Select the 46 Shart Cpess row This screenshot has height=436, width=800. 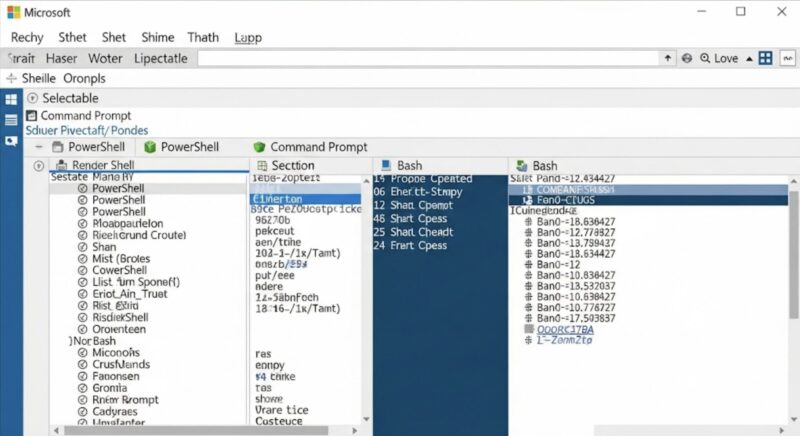[410, 219]
